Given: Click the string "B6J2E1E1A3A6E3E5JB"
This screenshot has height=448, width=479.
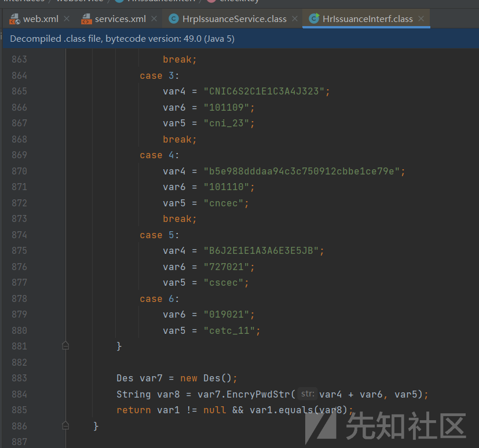Looking at the screenshot, I should point(261,251).
